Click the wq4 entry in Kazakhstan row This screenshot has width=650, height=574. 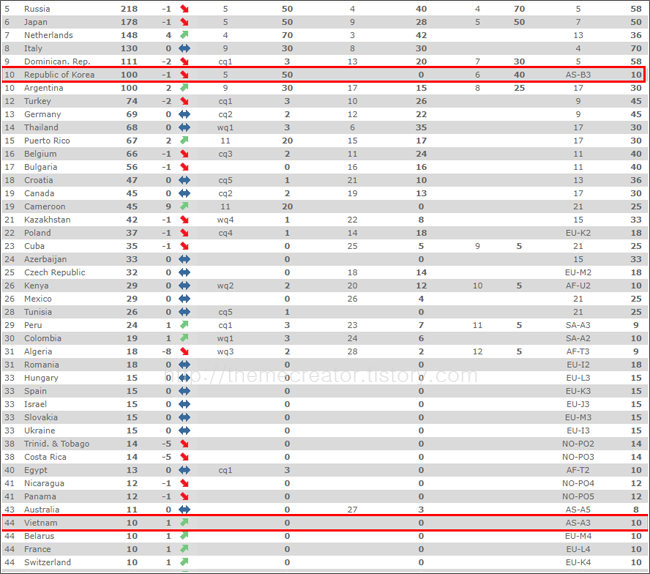click(225, 220)
